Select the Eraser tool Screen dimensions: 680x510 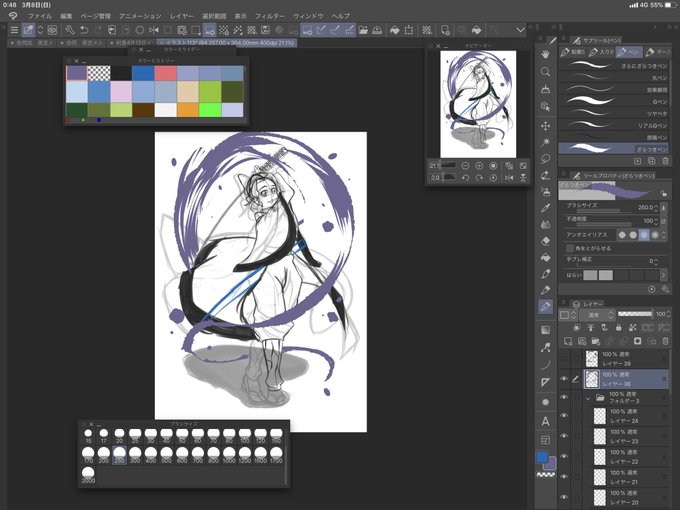(x=546, y=241)
